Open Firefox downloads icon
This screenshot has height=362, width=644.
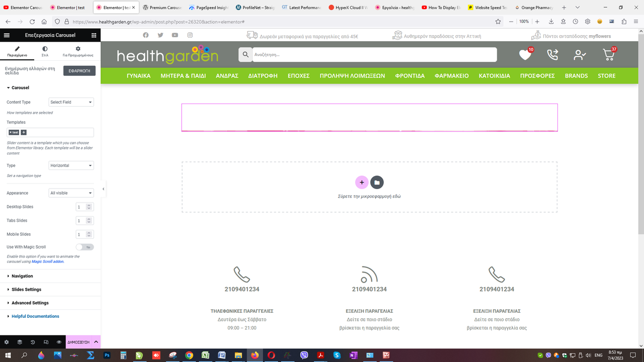551,22
